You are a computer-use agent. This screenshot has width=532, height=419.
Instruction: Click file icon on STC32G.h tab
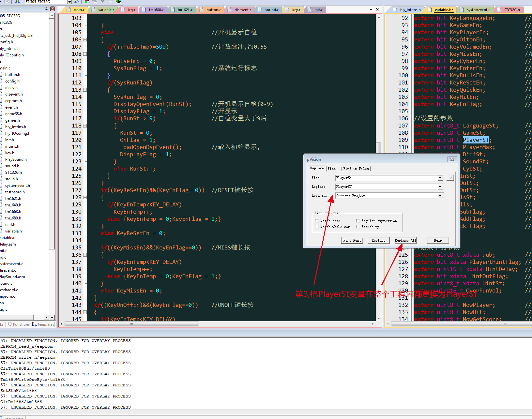pos(499,10)
